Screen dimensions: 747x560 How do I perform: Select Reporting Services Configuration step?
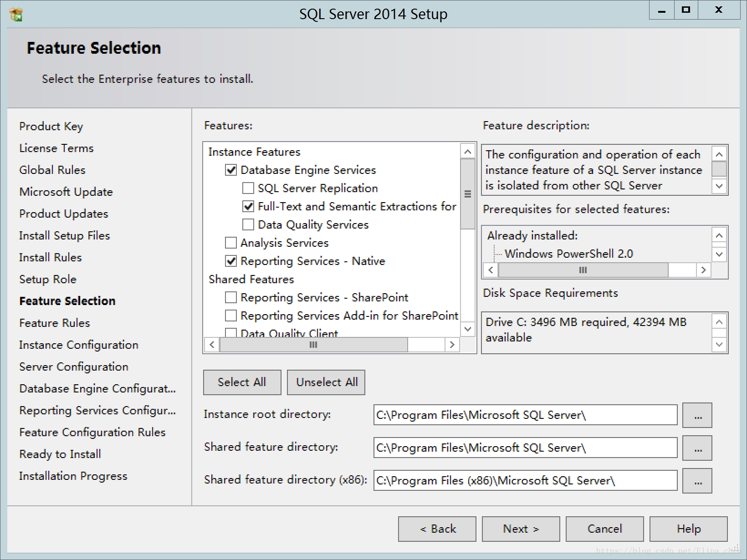pyautogui.click(x=97, y=411)
